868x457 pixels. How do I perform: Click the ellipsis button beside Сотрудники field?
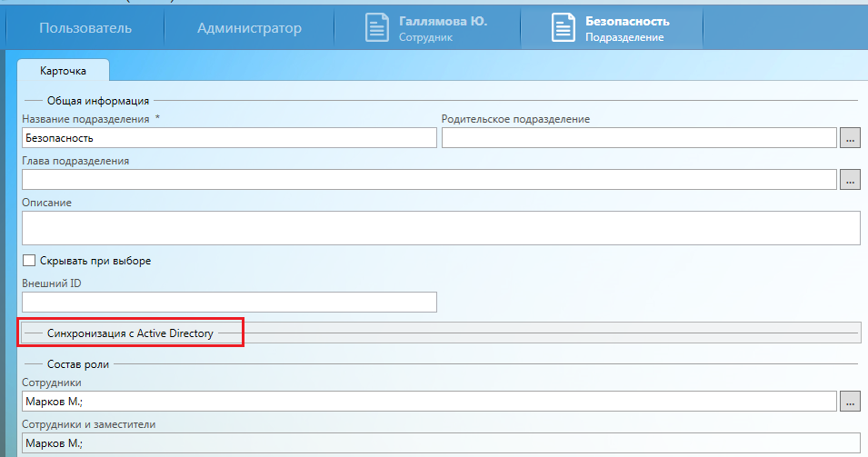coord(850,402)
